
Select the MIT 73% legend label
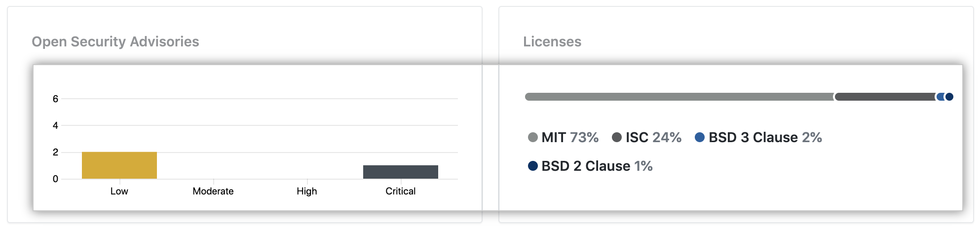point(570,137)
